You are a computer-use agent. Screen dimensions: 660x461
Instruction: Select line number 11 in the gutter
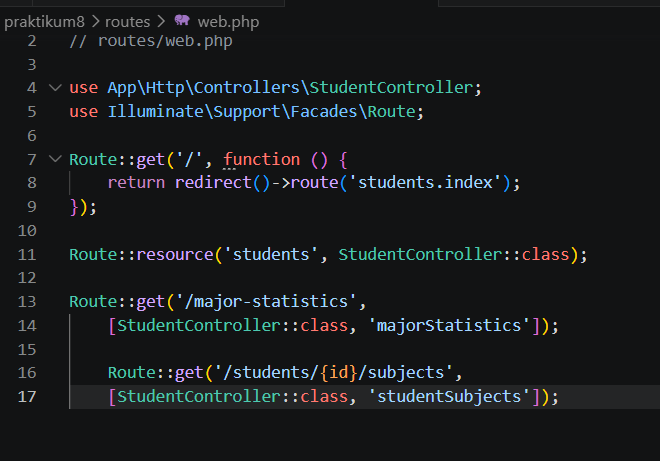click(x=27, y=254)
